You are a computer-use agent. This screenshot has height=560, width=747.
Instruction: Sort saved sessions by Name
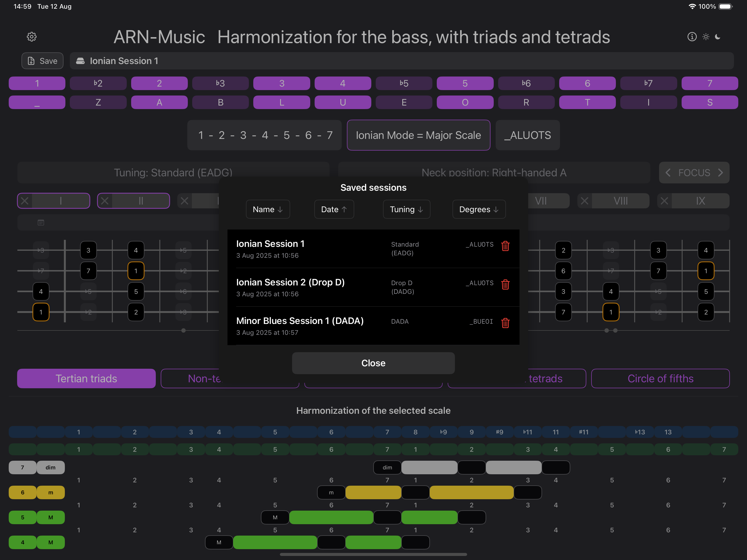click(268, 209)
